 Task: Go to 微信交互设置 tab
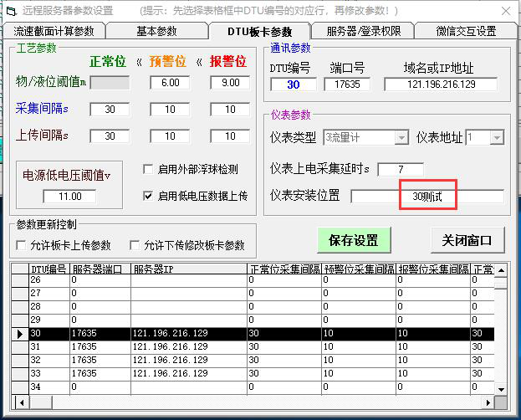click(x=466, y=31)
